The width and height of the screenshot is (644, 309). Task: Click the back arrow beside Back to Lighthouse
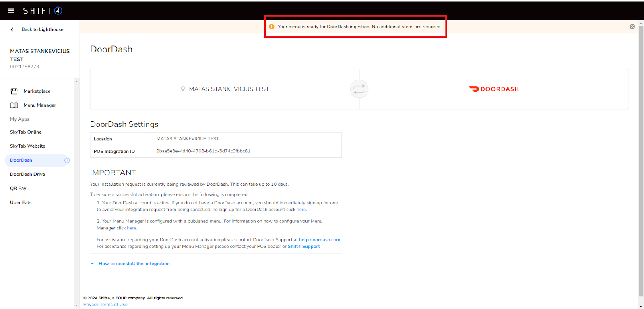(12, 29)
